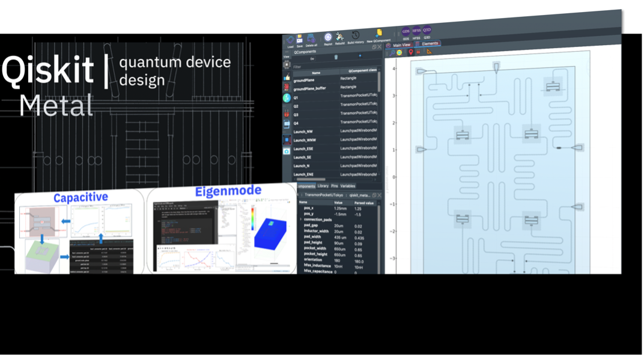This screenshot has height=356, width=644.
Task: Open the Pins tab
Action: click(x=335, y=186)
